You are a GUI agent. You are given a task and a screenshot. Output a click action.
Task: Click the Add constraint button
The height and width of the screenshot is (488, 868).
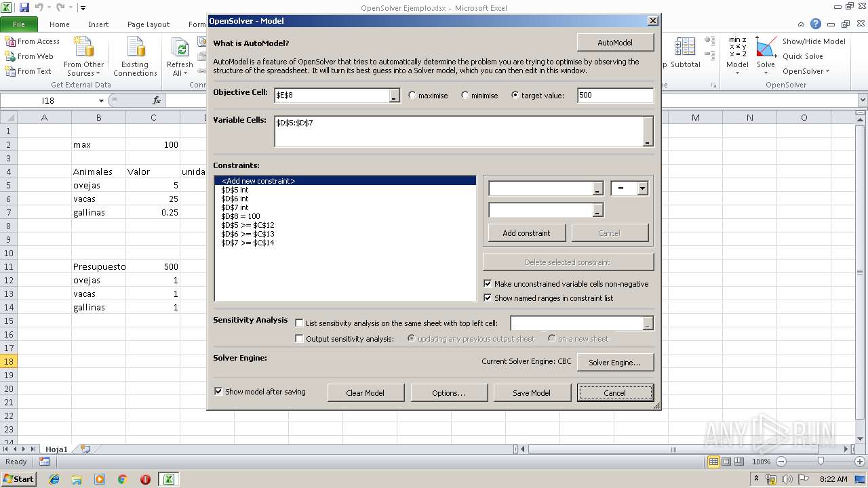(x=526, y=233)
